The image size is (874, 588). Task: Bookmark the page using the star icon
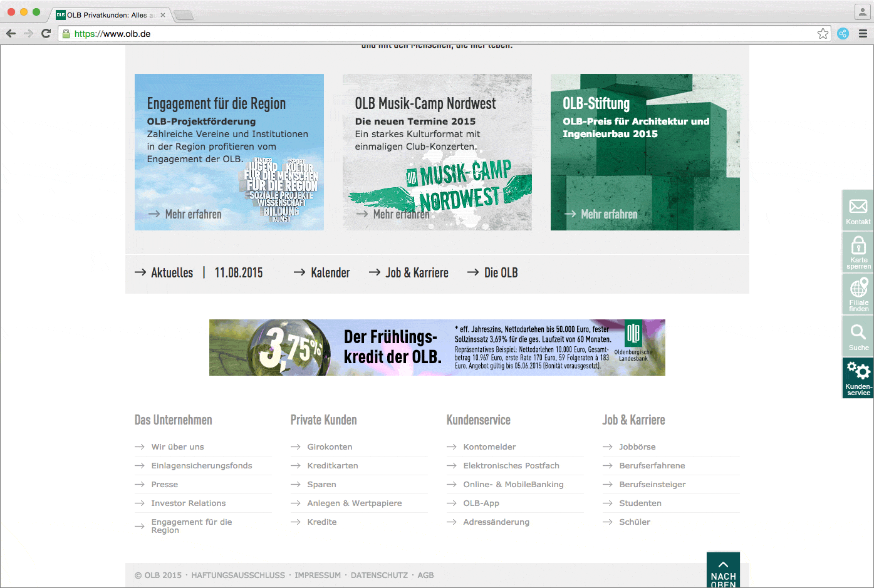[x=823, y=33]
